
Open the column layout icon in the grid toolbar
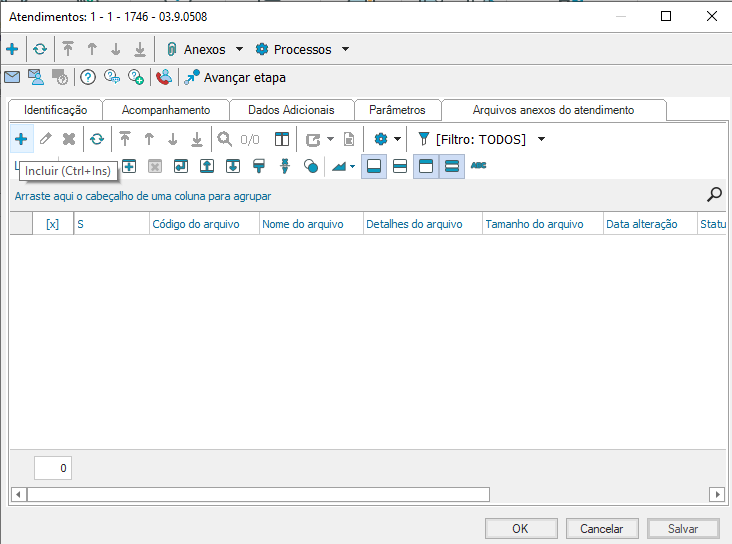[x=282, y=139]
